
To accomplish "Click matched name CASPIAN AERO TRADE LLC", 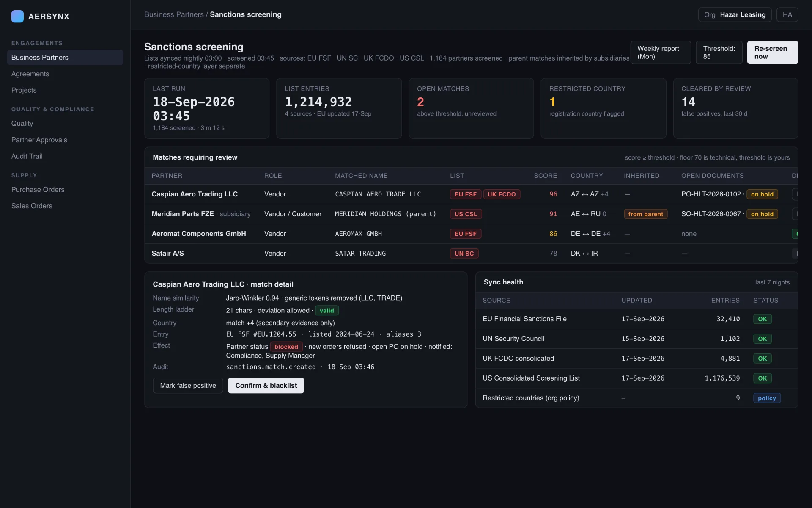I will click(x=378, y=194).
